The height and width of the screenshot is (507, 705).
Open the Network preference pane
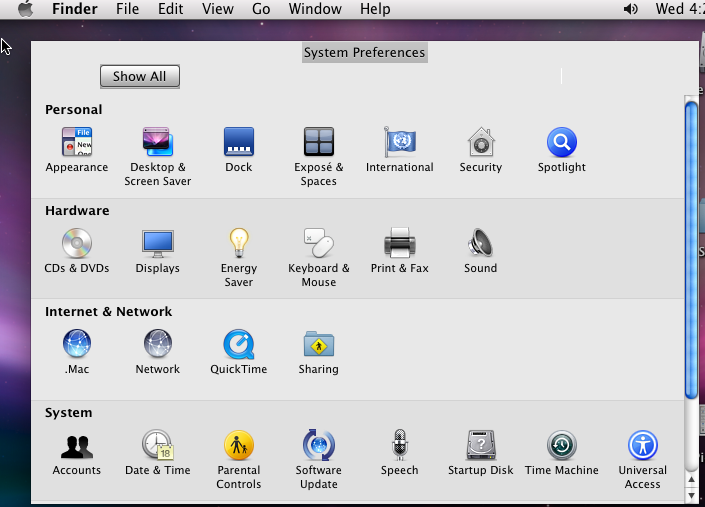pos(157,352)
